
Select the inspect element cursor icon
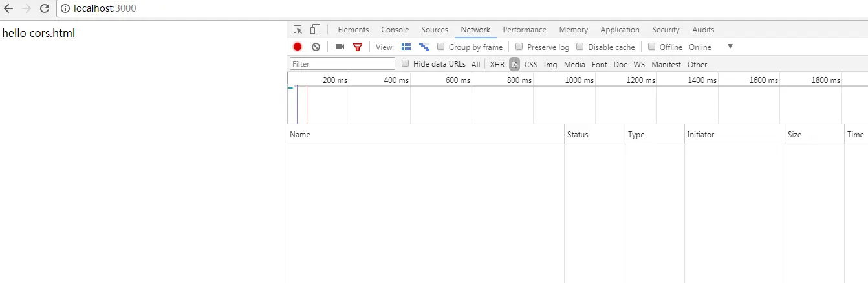[x=298, y=30]
